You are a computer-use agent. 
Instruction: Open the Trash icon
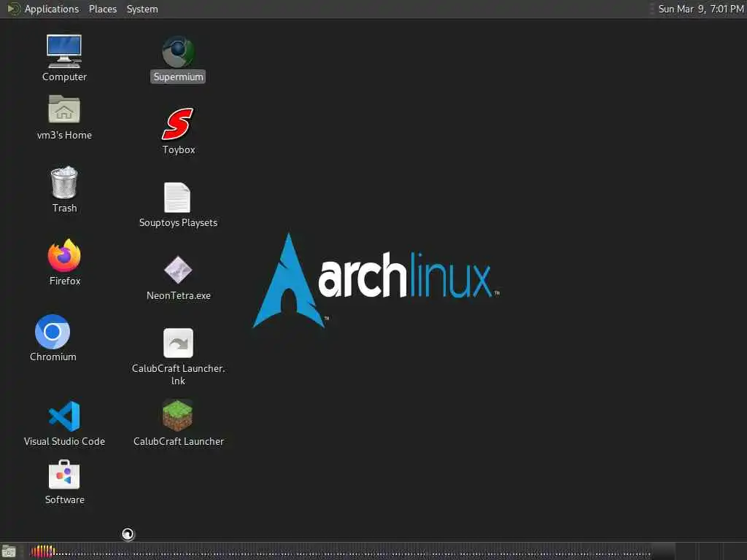click(x=64, y=182)
